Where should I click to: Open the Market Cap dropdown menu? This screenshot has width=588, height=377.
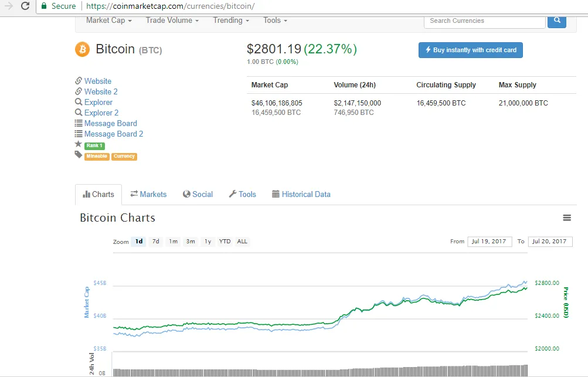109,21
